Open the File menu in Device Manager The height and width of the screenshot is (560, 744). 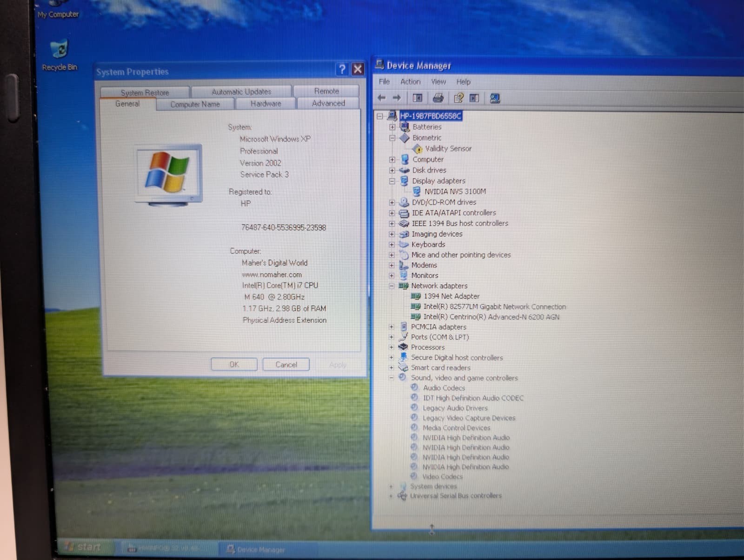click(384, 81)
